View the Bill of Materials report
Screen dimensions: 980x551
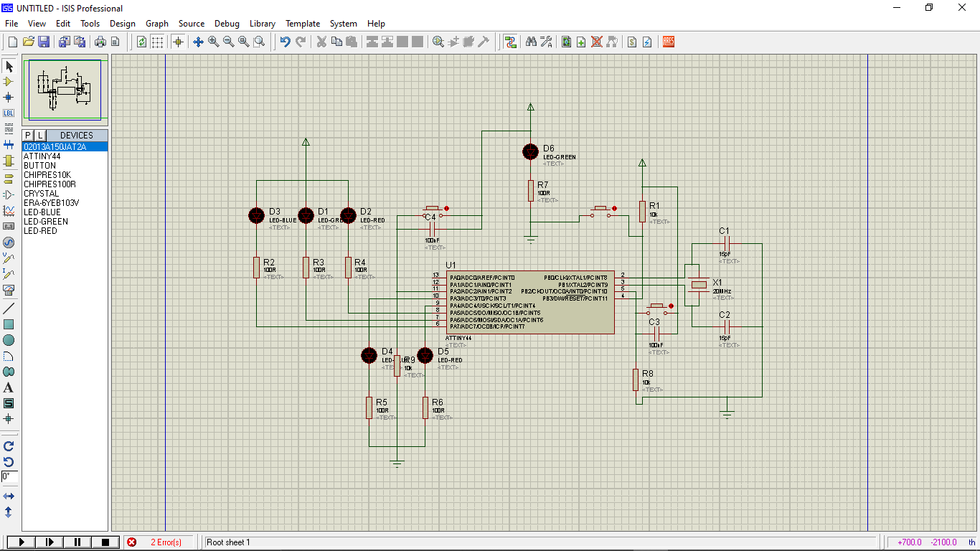(x=632, y=42)
